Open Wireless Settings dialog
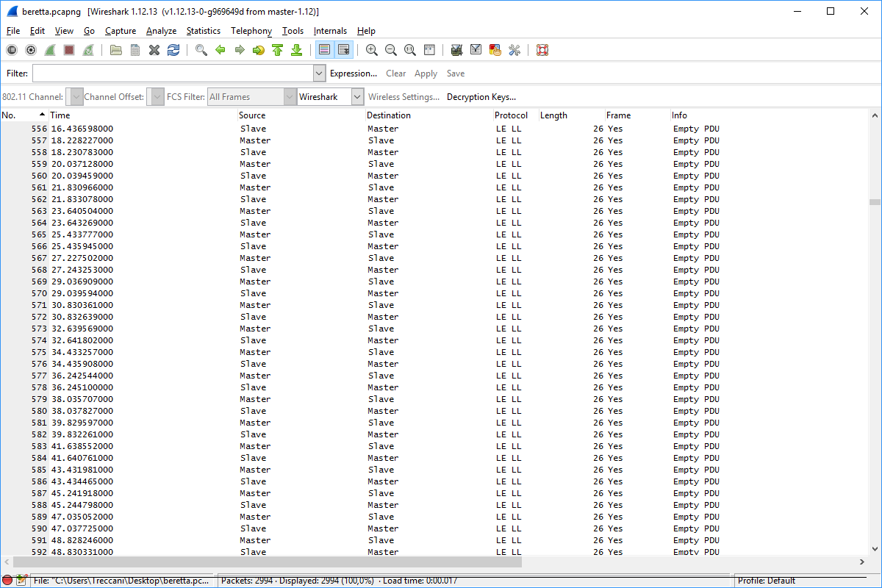 click(x=404, y=97)
